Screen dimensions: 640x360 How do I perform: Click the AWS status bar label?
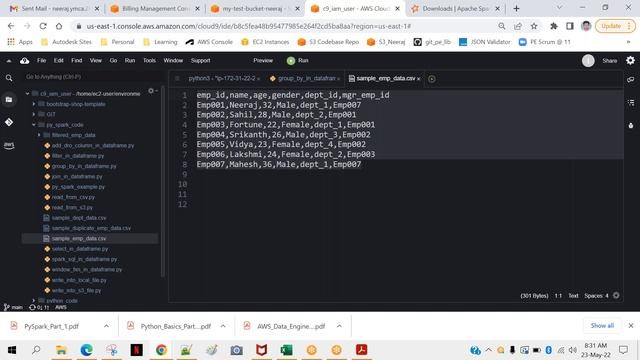(x=61, y=307)
